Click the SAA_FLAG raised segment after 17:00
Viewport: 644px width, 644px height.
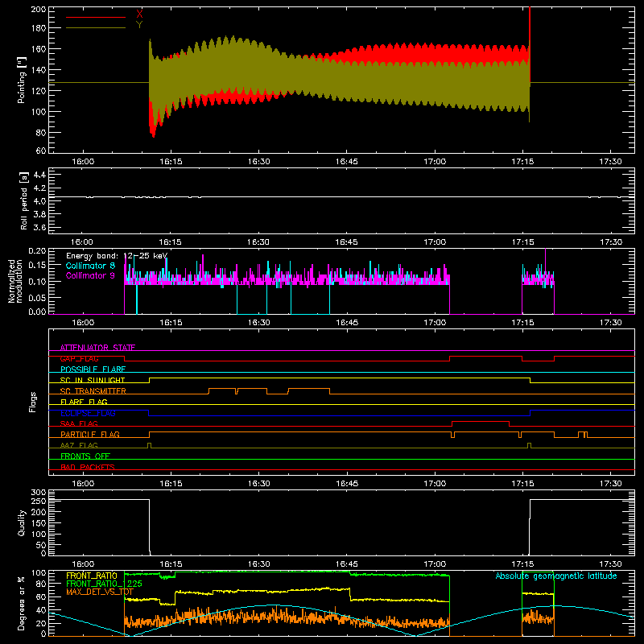tap(481, 421)
